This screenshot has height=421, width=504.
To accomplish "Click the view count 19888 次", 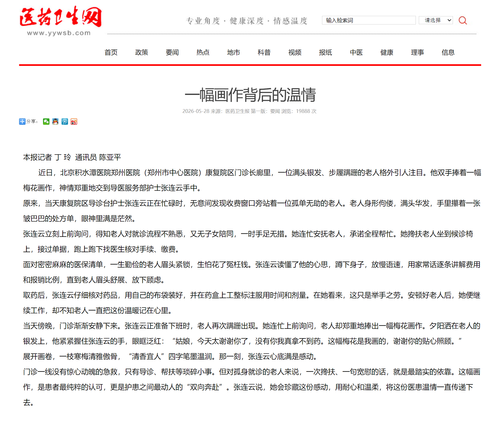I will [306, 111].
